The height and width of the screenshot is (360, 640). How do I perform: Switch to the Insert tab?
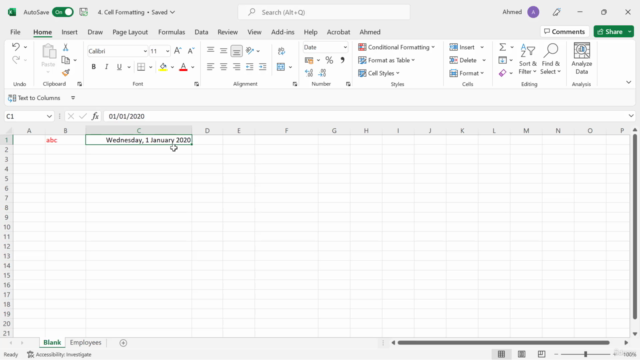(69, 32)
